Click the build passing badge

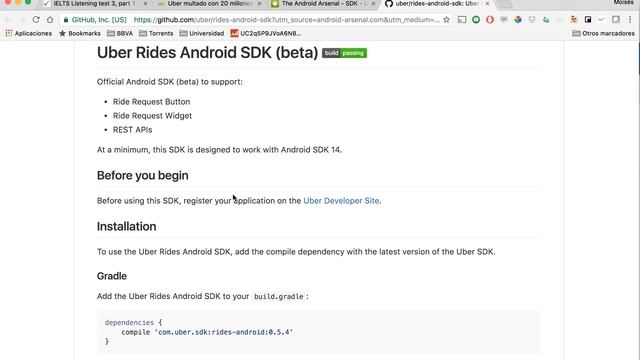pyautogui.click(x=344, y=53)
